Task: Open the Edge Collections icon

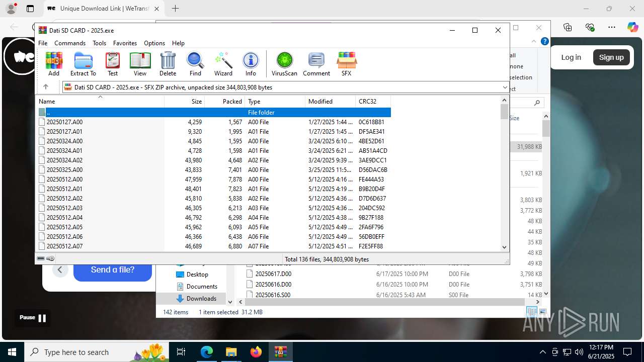Action: click(x=568, y=27)
